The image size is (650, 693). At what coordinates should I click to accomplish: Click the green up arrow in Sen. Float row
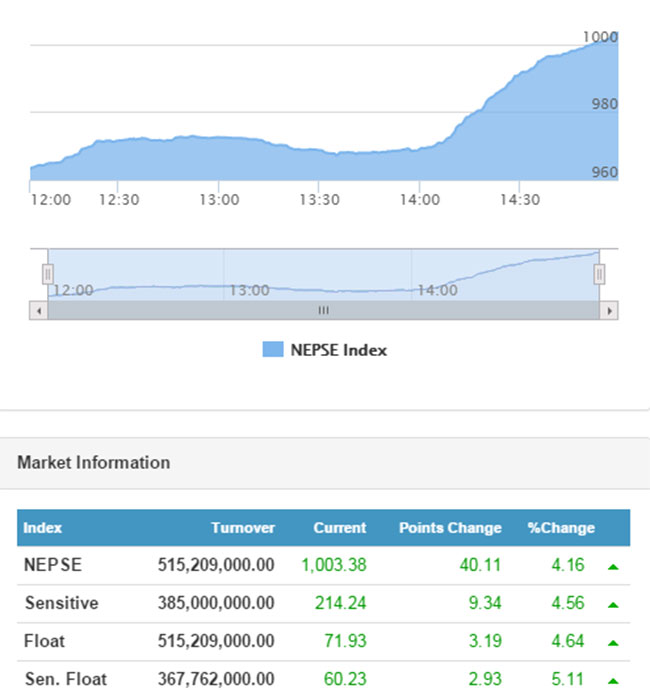pos(613,681)
